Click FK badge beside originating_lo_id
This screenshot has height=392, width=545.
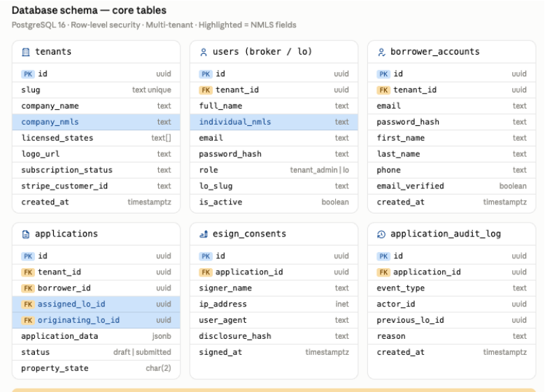[28, 321]
